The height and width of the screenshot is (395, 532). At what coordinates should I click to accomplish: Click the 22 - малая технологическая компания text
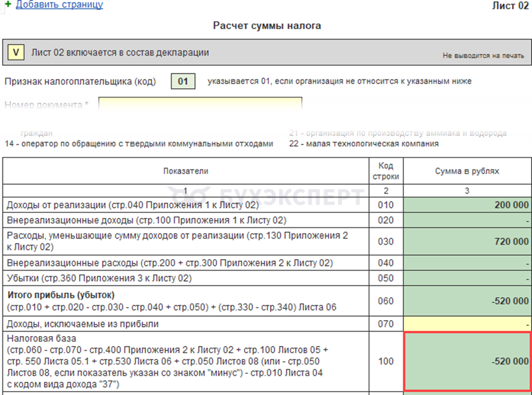pyautogui.click(x=364, y=144)
